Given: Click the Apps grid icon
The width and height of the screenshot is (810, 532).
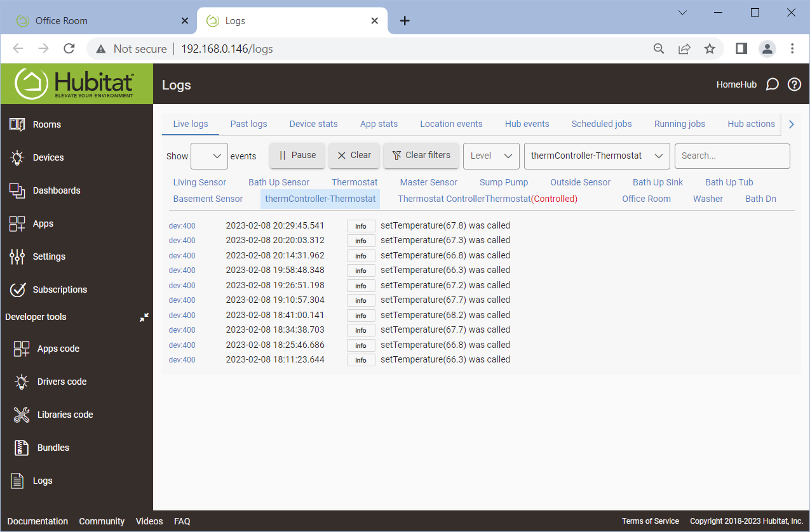Looking at the screenshot, I should (17, 223).
